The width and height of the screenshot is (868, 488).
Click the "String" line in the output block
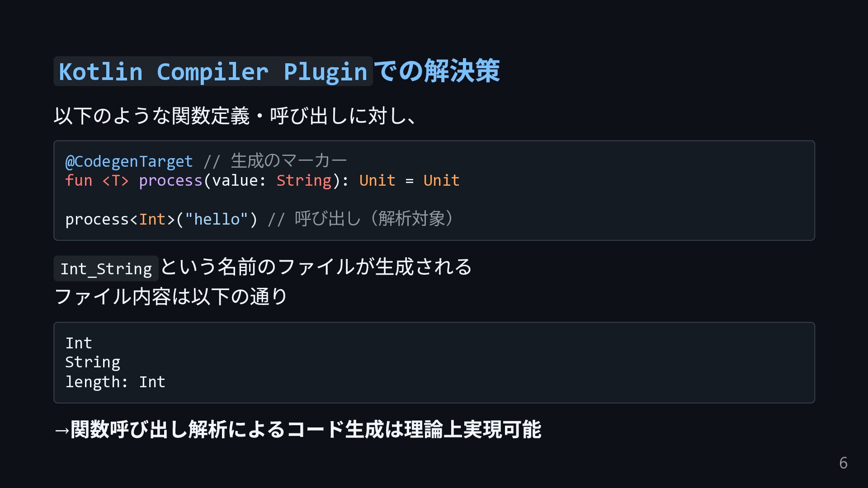tap(93, 362)
